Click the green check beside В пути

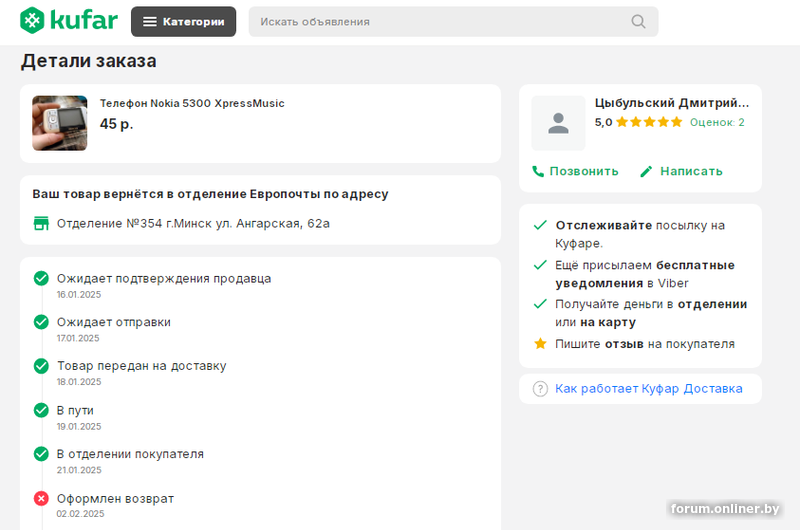pyautogui.click(x=41, y=410)
